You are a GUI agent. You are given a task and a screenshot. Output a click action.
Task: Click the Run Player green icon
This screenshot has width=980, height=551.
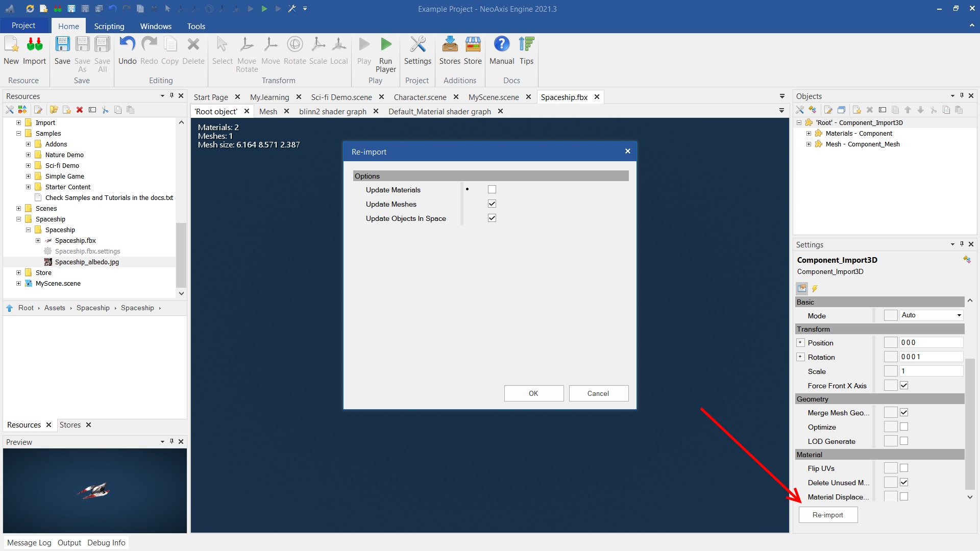[x=386, y=45]
